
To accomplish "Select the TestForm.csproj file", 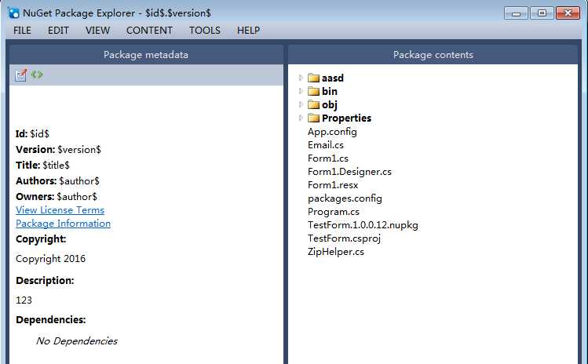I will [345, 238].
